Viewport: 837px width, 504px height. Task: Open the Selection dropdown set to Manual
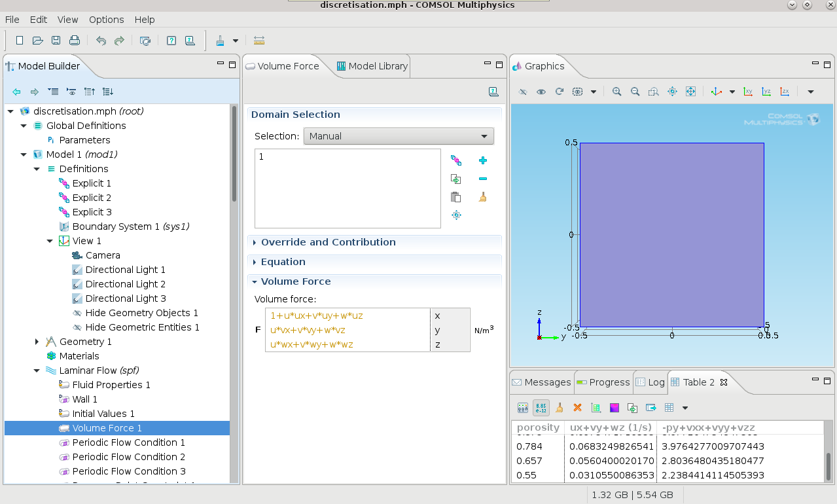[x=399, y=136]
